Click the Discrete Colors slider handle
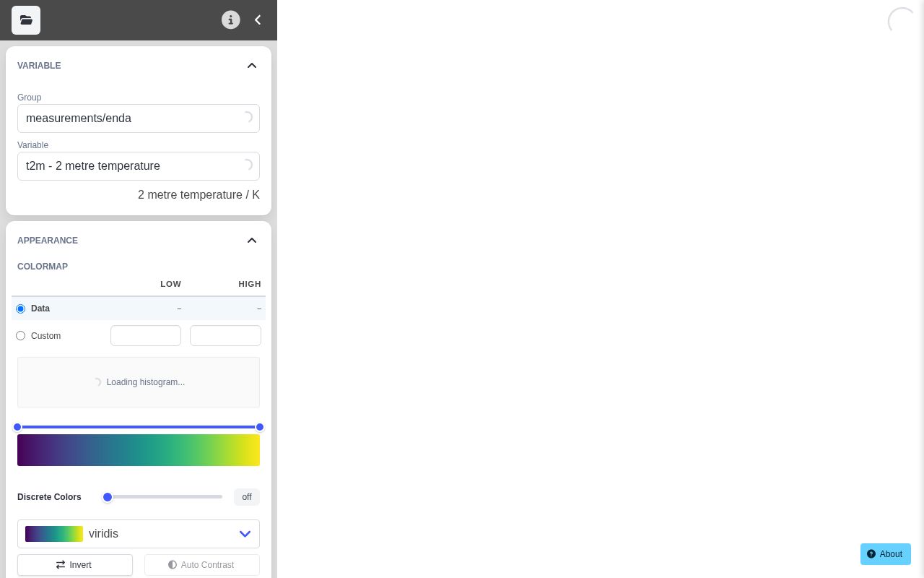Screen dimensions: 924x578 click(x=108, y=497)
